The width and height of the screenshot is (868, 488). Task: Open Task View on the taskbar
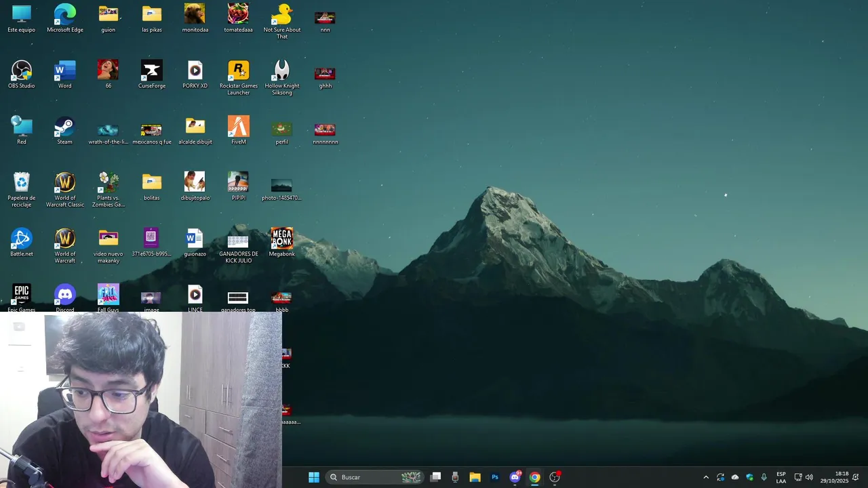coord(436,477)
